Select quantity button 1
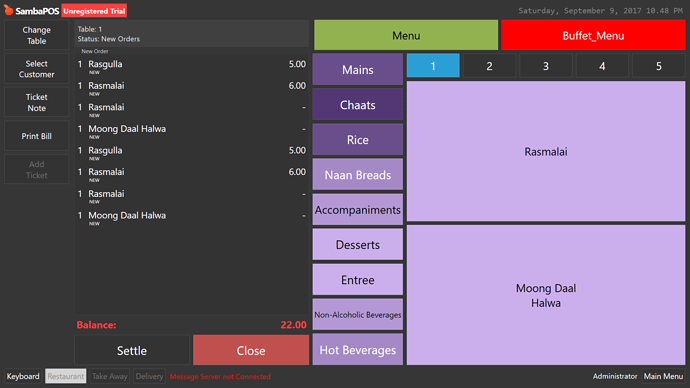Image resolution: width=690 pixels, height=388 pixels. click(x=433, y=66)
